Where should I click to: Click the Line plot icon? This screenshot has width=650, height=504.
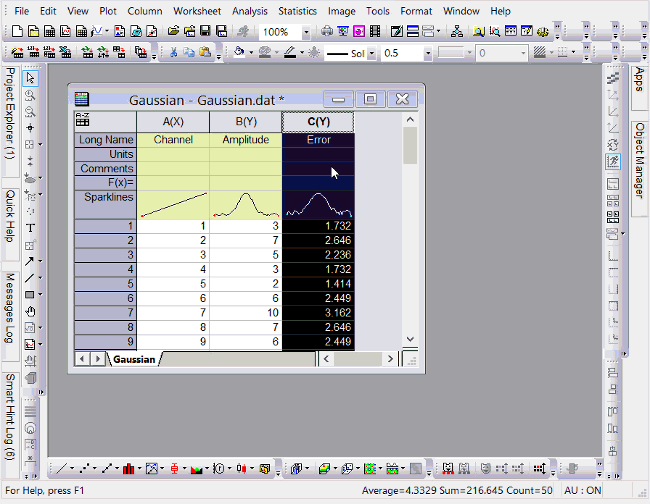tap(61, 468)
